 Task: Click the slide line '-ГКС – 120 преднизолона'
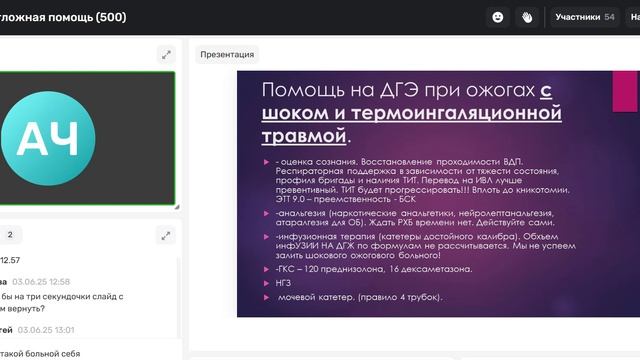(x=374, y=269)
